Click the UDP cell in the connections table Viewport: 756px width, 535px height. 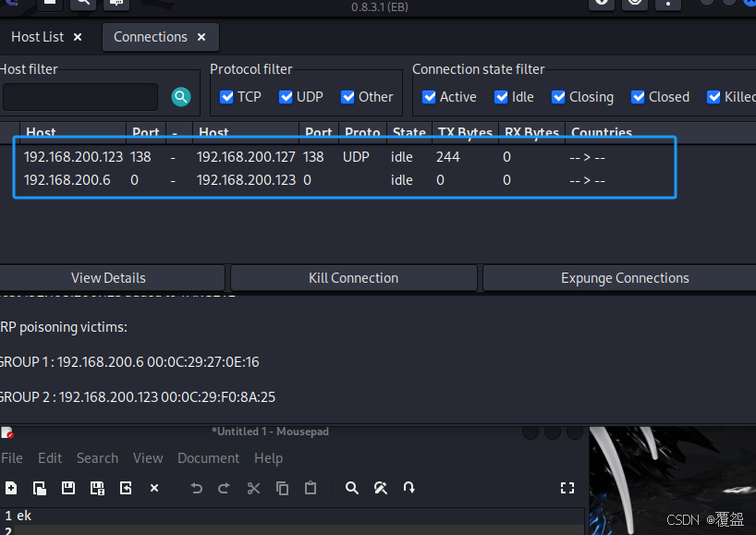[x=356, y=157]
